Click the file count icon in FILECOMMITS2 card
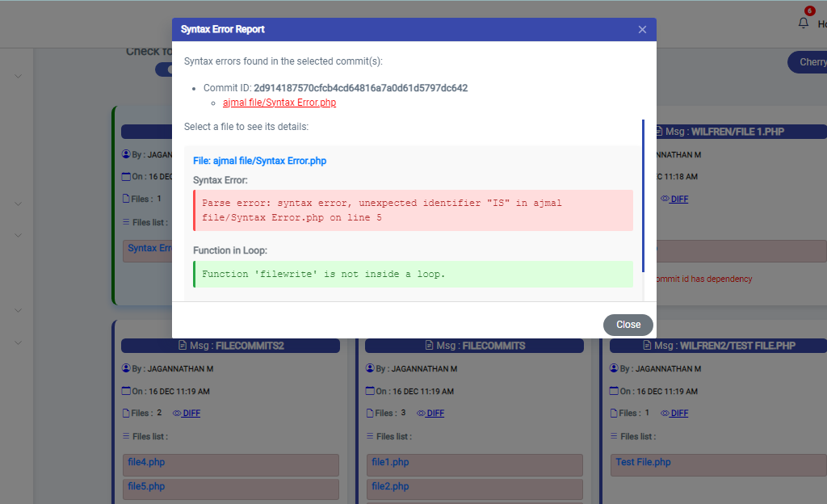 (125, 413)
